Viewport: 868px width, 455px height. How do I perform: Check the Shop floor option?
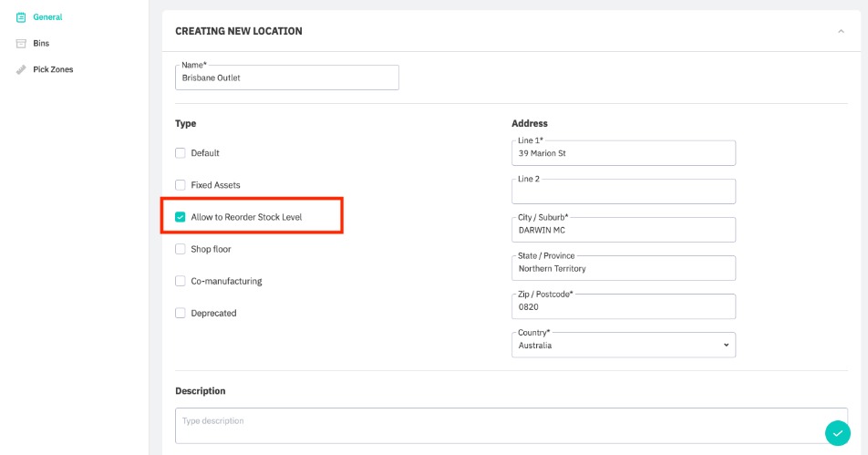(x=181, y=249)
